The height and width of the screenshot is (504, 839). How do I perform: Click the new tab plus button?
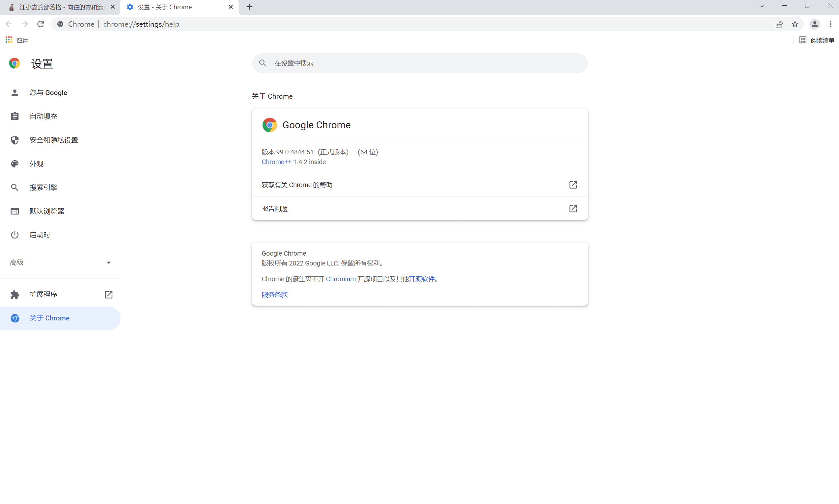[249, 7]
